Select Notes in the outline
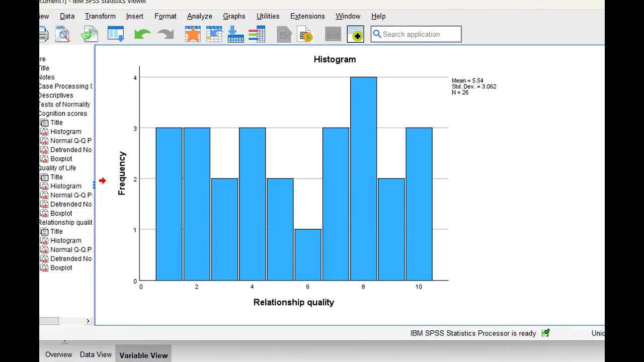Screen dimensions: 644x362 point(47,77)
